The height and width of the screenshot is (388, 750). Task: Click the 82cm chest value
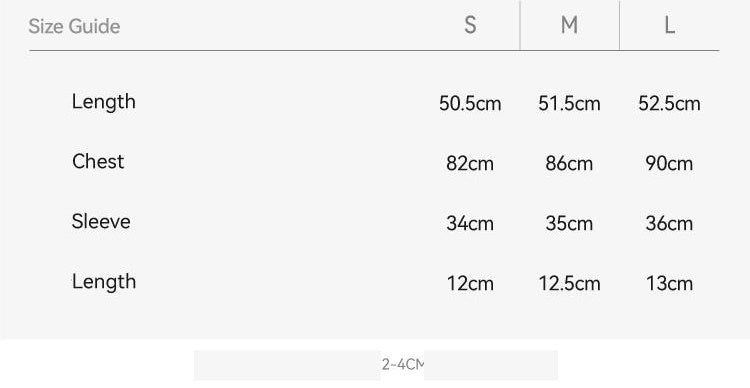(470, 164)
